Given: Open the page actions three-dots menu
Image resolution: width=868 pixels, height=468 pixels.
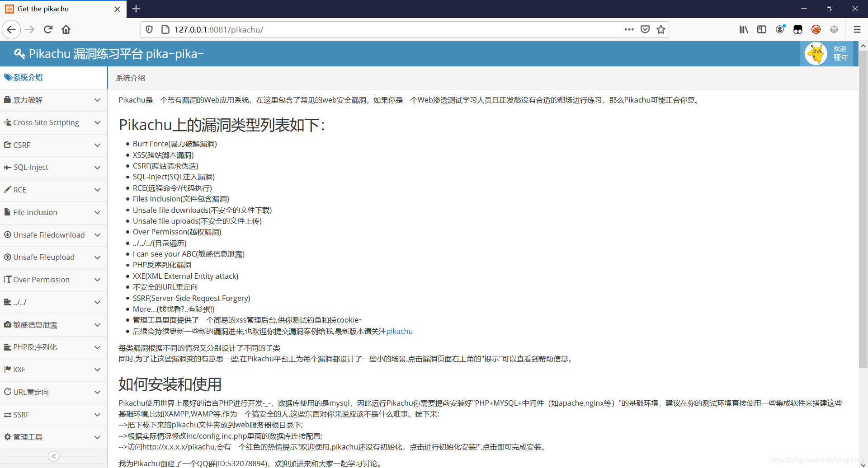Looking at the screenshot, I should [x=629, y=29].
